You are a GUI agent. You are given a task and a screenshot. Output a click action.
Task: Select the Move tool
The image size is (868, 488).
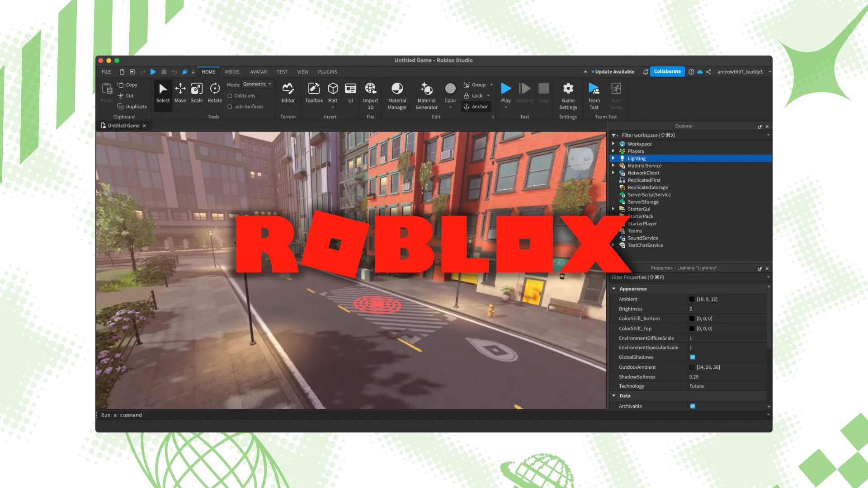(180, 92)
